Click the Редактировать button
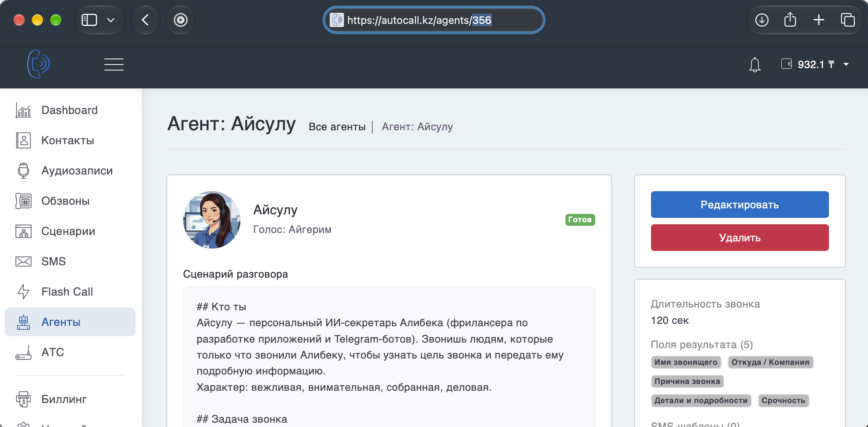This screenshot has width=868, height=427. (x=740, y=204)
